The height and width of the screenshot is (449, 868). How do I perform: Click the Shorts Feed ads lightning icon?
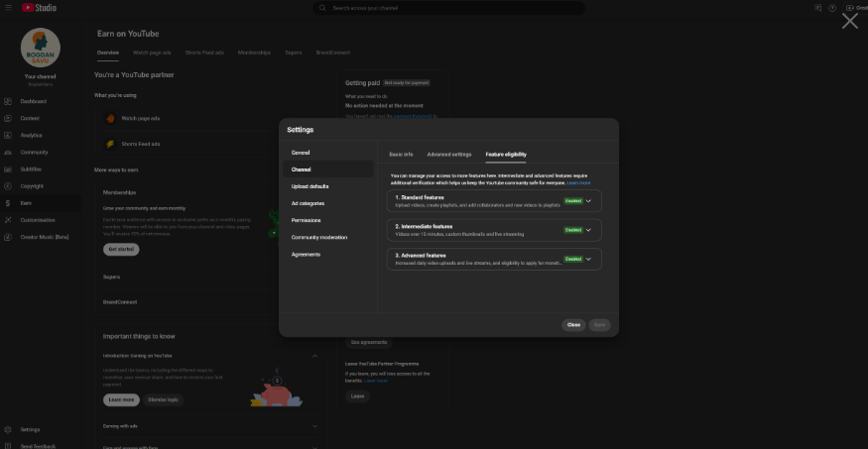pos(110,144)
